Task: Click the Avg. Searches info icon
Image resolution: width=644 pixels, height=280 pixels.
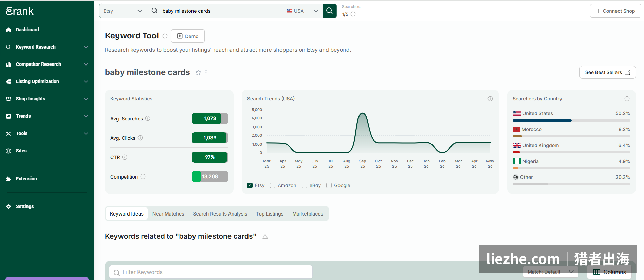Action: [148, 118]
